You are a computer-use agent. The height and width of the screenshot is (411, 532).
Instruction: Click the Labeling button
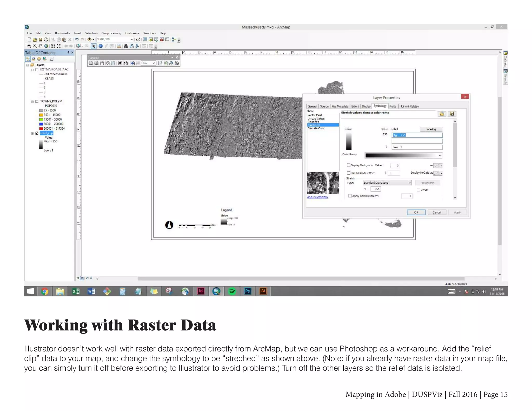point(431,129)
